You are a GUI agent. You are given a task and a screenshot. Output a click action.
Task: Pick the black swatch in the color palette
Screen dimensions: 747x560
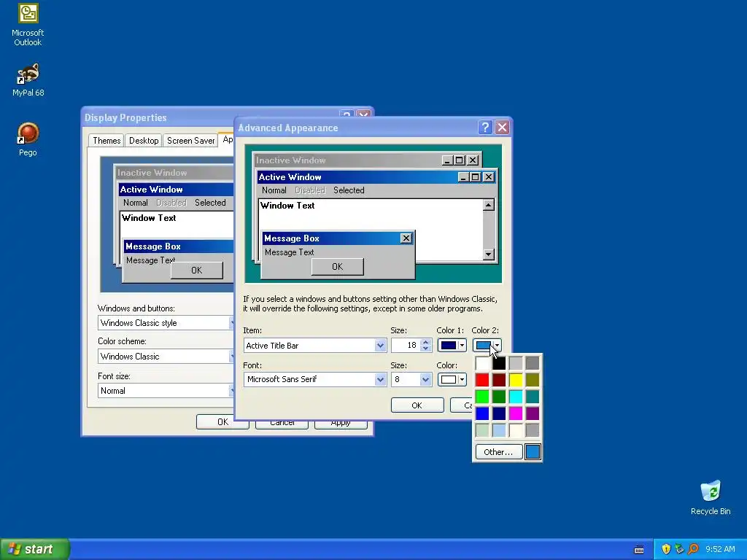499,363
